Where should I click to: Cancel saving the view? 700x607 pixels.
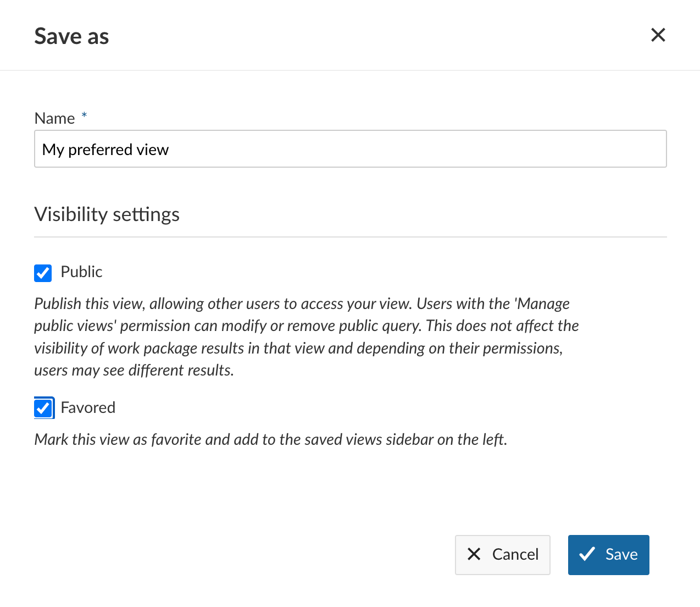coord(502,555)
